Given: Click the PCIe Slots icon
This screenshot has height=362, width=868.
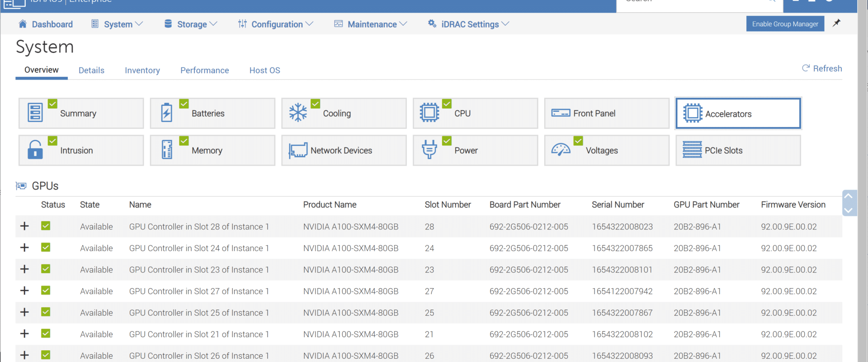Looking at the screenshot, I should tap(692, 150).
